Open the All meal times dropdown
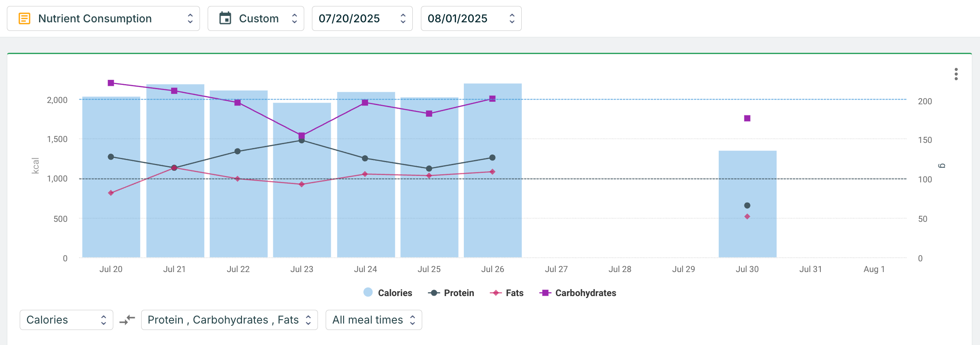The width and height of the screenshot is (980, 345). (373, 320)
